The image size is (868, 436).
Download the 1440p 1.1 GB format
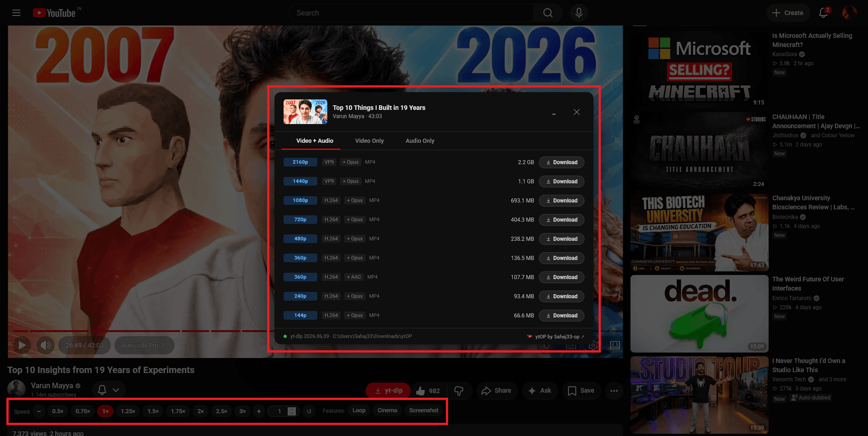(x=562, y=182)
